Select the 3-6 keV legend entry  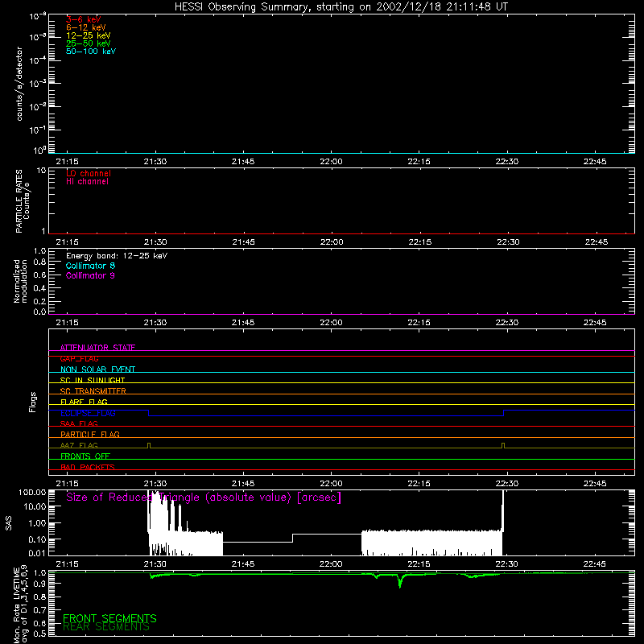click(x=84, y=19)
